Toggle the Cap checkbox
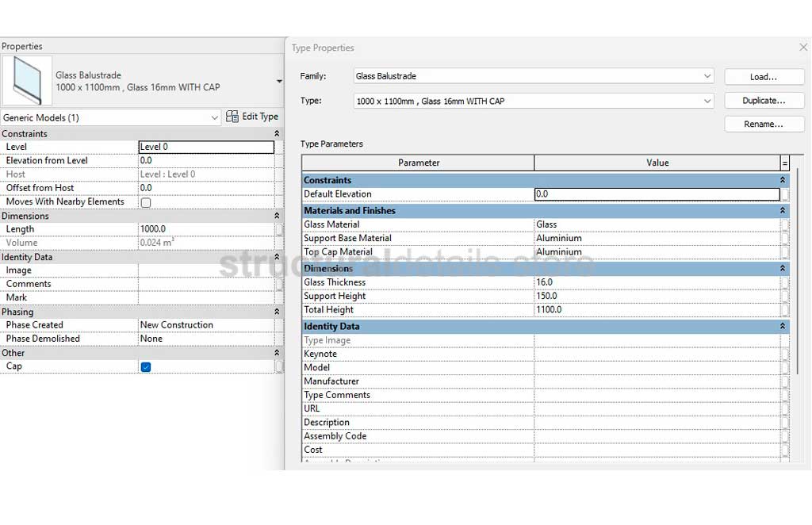 click(146, 366)
